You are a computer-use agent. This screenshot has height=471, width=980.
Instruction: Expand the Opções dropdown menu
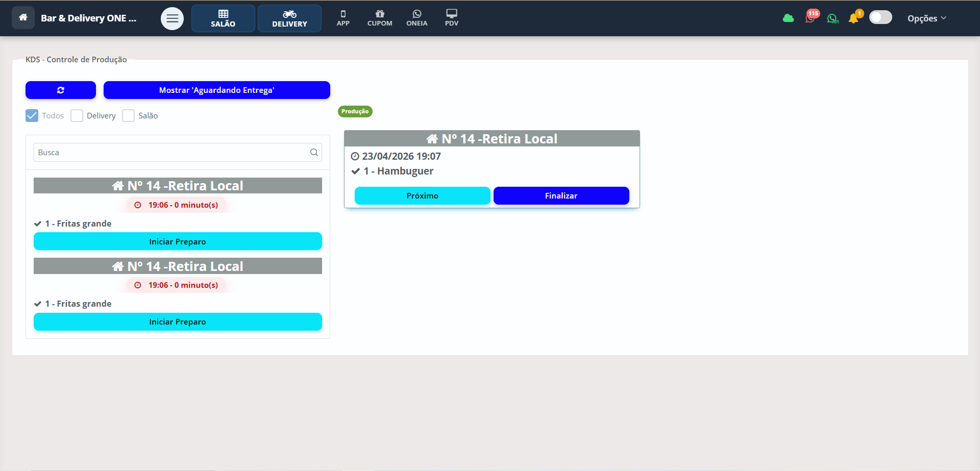[926, 18]
